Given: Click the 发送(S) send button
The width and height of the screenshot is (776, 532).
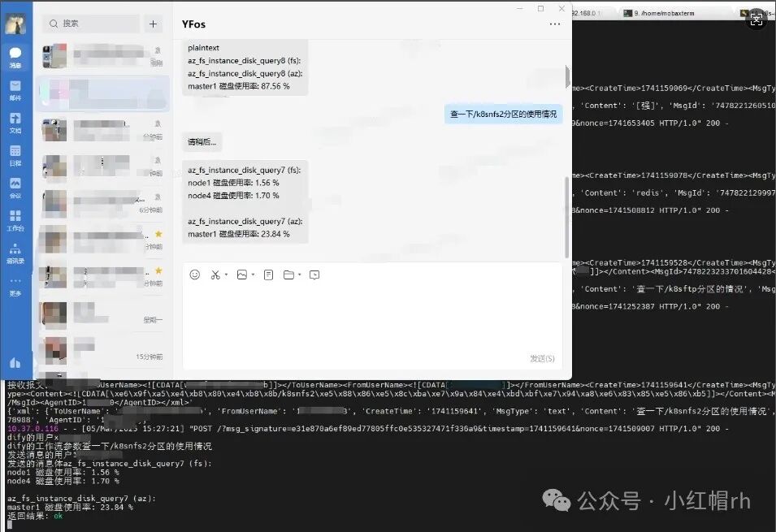Looking at the screenshot, I should tap(543, 358).
